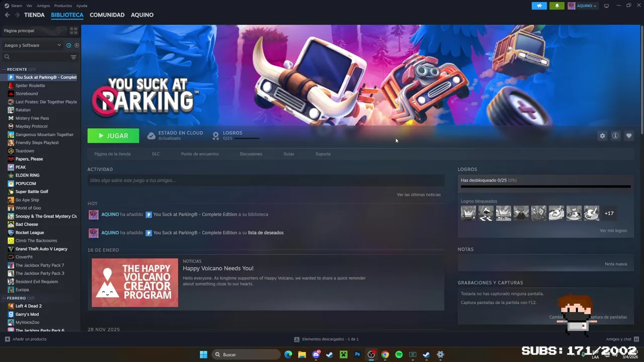
Task: Open Windows Start menu
Action: (x=203, y=354)
